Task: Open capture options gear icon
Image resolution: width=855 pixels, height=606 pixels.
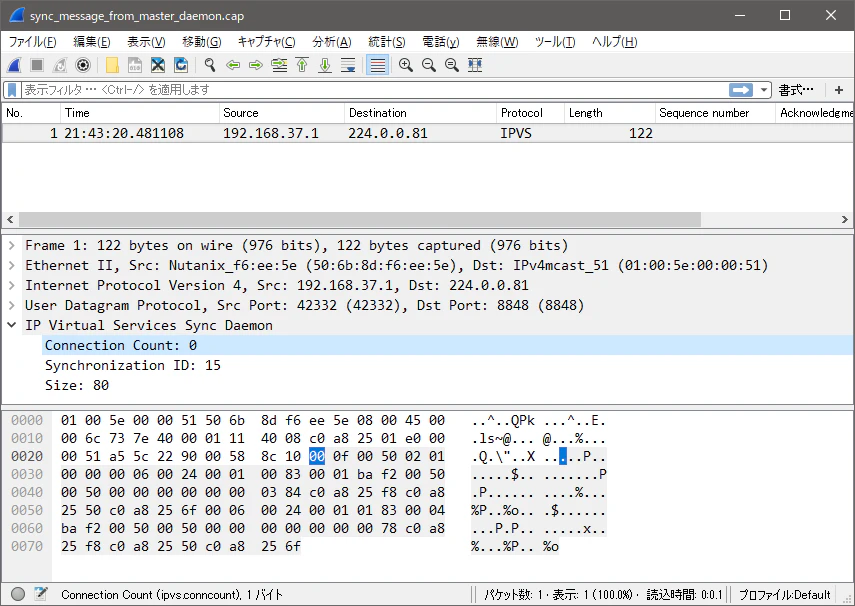Action: (83, 65)
